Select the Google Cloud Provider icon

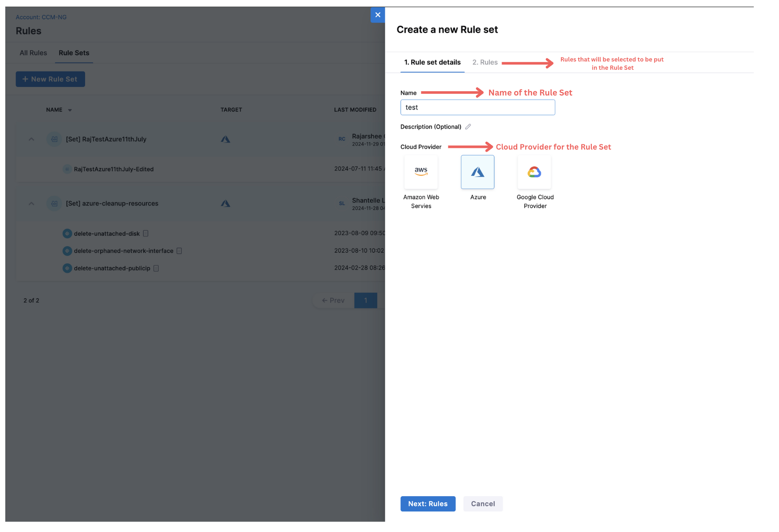point(534,172)
